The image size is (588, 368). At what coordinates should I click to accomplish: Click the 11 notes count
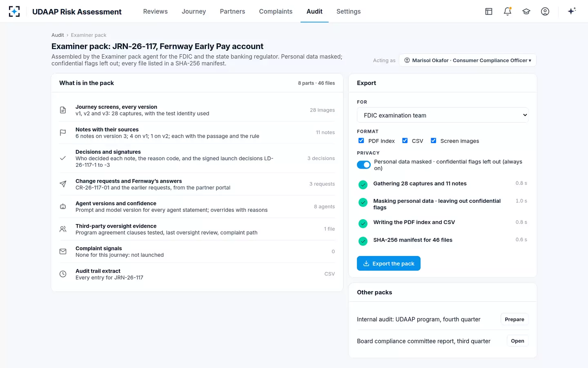tap(325, 132)
